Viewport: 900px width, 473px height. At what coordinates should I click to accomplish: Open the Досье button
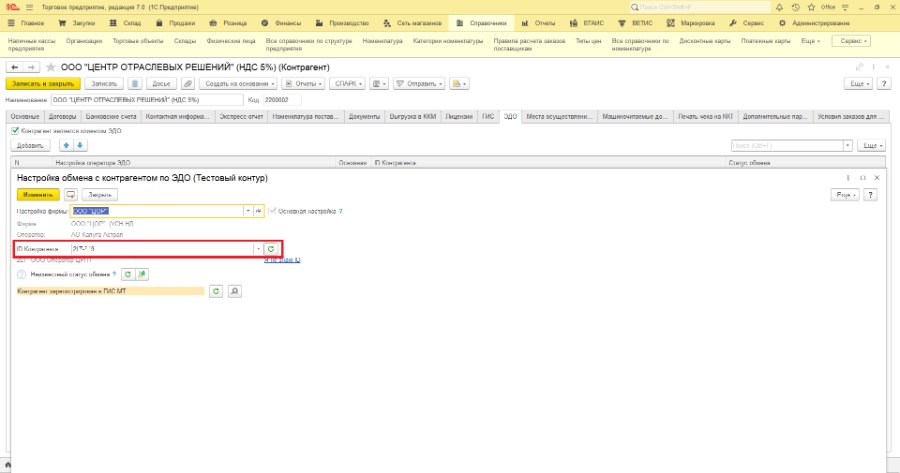(161, 84)
